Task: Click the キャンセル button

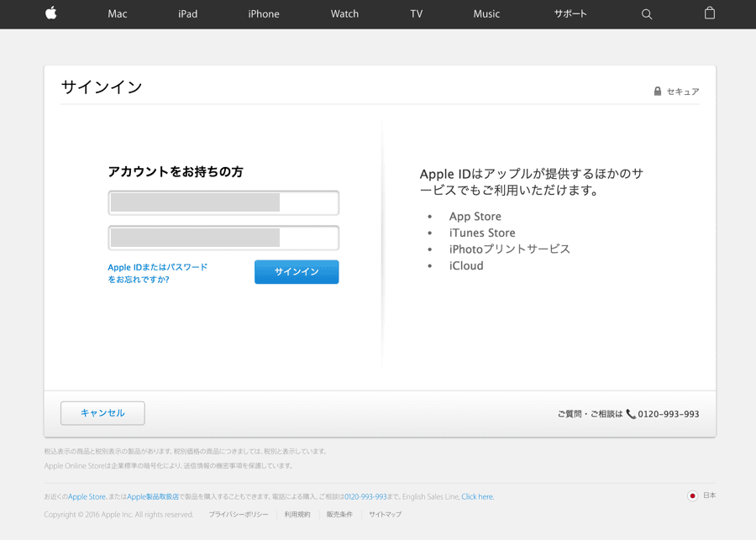Action: point(102,413)
